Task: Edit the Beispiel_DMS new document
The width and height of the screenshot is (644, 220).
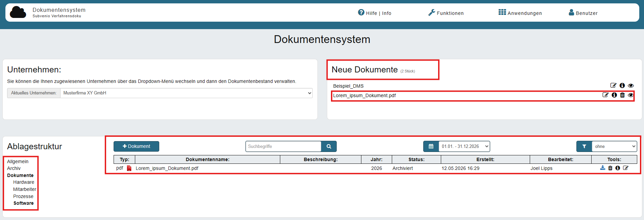Action: pos(613,86)
